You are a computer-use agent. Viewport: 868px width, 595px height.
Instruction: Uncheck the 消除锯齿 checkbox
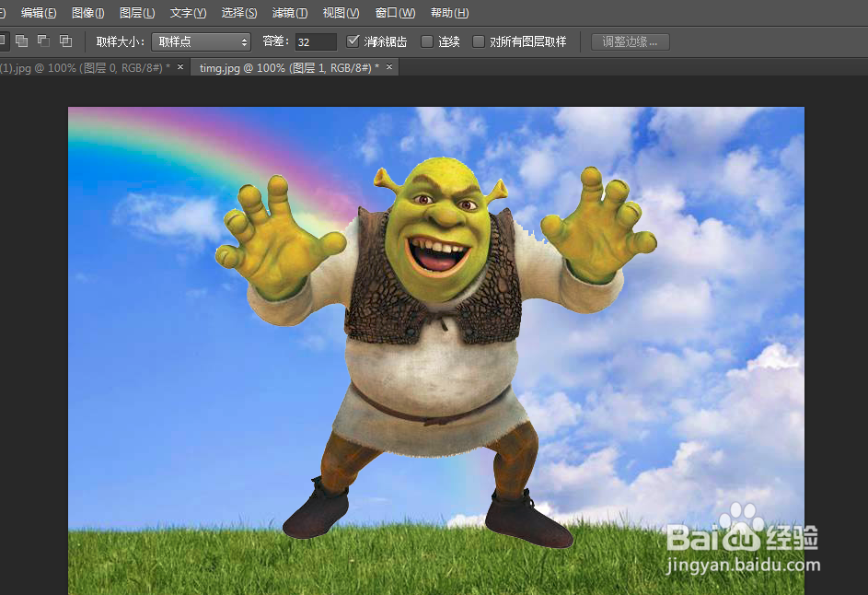click(x=353, y=41)
